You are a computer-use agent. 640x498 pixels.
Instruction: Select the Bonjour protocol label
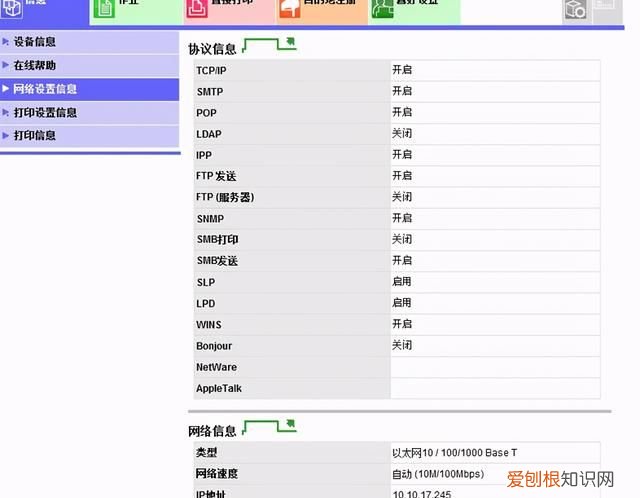pos(214,346)
